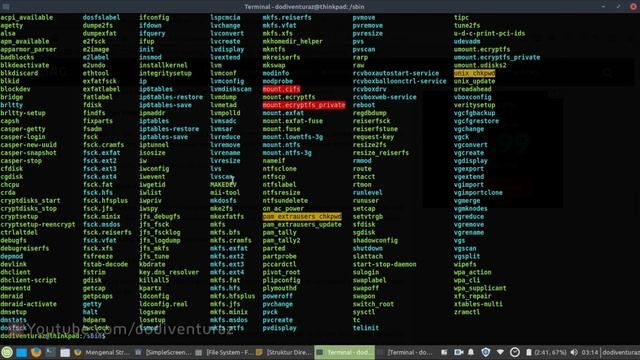Click the wpa_supplicant entry

(480, 288)
